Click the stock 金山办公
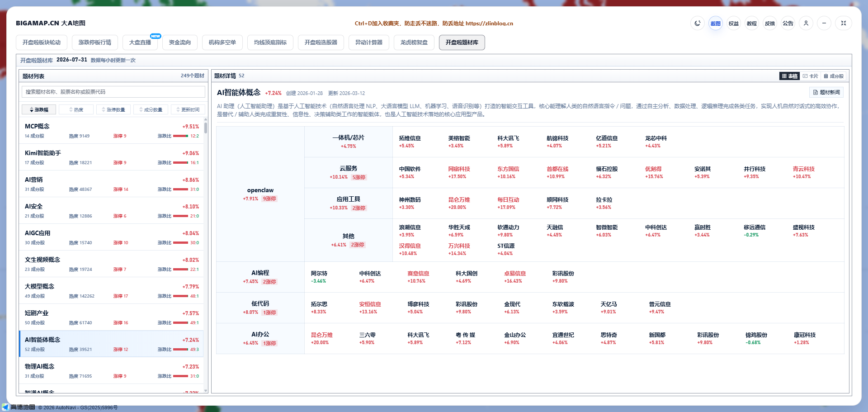The image size is (868, 412). [515, 338]
